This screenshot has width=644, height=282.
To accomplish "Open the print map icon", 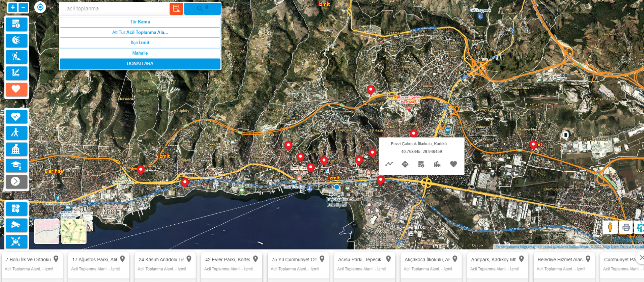I will 626,228.
